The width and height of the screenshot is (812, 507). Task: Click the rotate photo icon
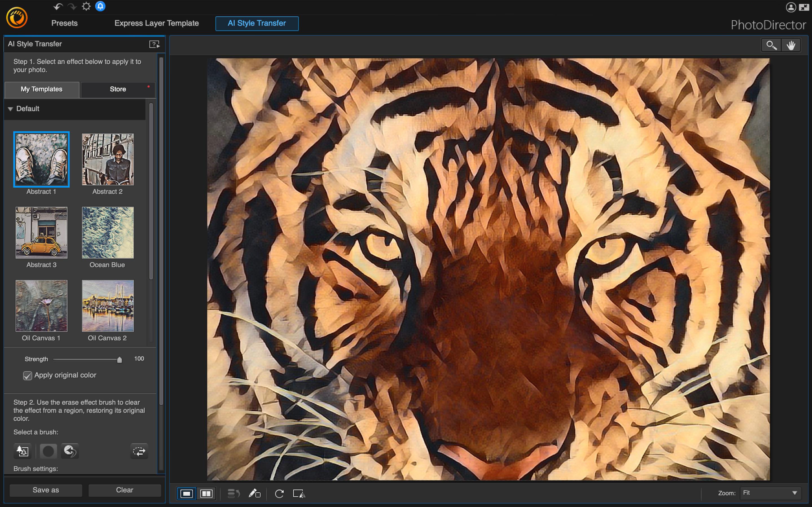[279, 493]
